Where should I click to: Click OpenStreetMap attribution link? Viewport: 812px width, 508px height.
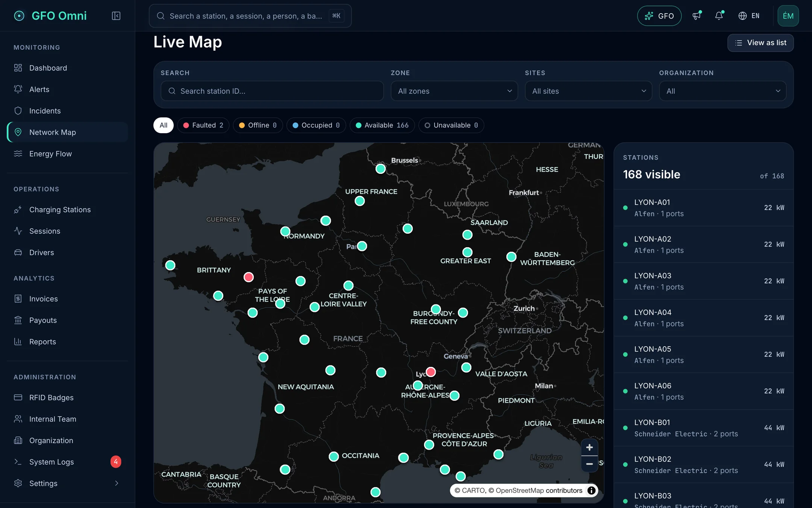[520, 490]
